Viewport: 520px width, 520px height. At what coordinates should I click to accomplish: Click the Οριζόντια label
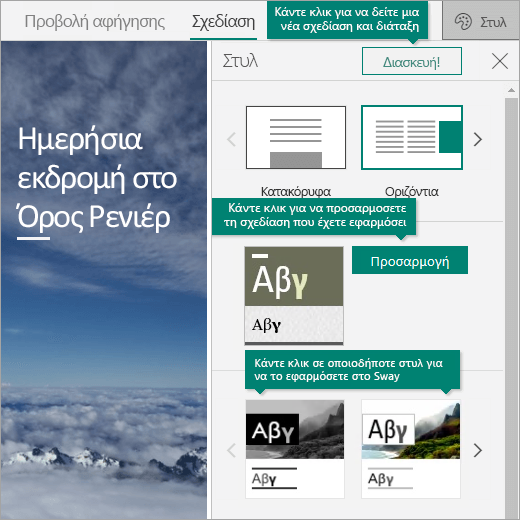pos(412,192)
